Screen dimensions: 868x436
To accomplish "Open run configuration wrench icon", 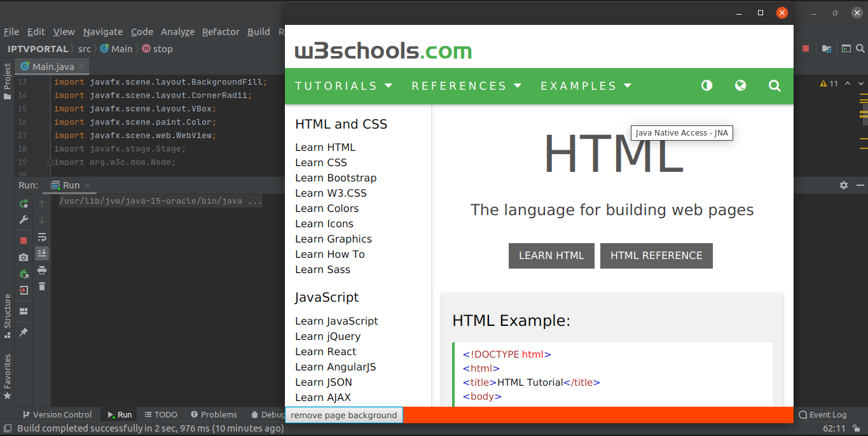I will coord(24,220).
